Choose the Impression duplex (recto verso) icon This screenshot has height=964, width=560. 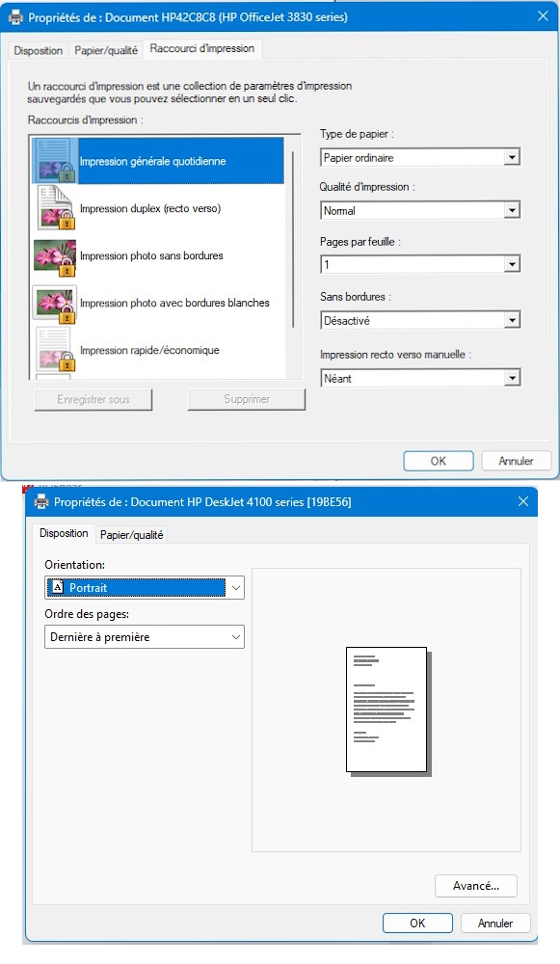(55, 208)
